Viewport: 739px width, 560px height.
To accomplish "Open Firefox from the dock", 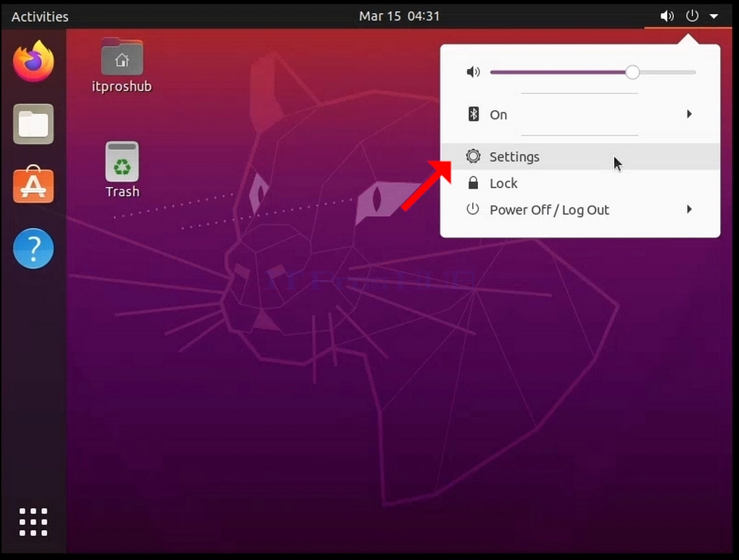I will click(x=33, y=61).
